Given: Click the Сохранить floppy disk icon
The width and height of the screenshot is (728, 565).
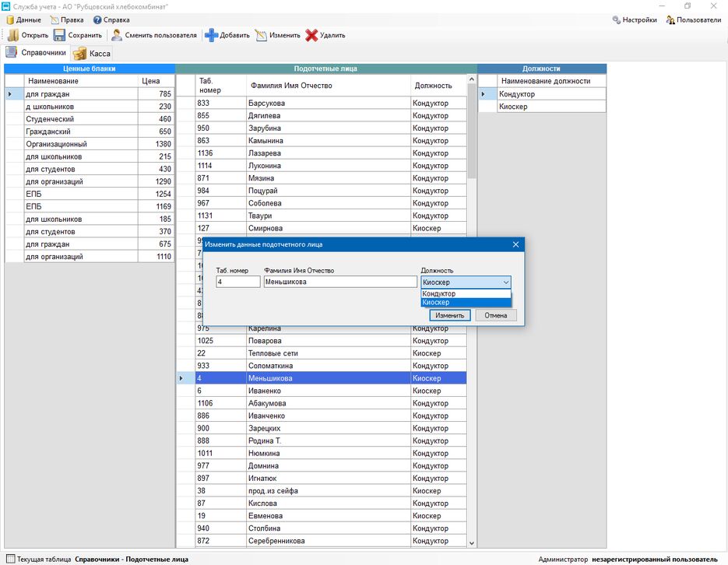Looking at the screenshot, I should [59, 35].
